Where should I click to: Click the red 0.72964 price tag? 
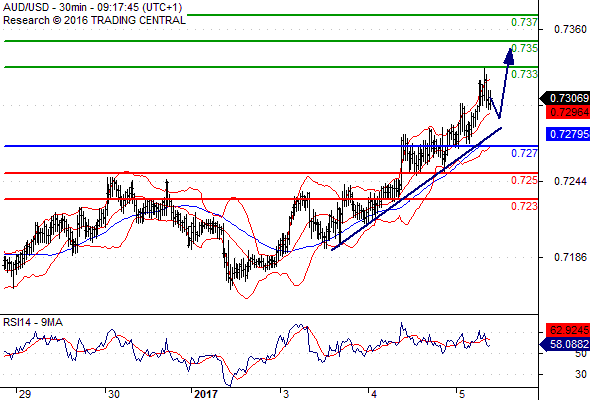pos(568,112)
